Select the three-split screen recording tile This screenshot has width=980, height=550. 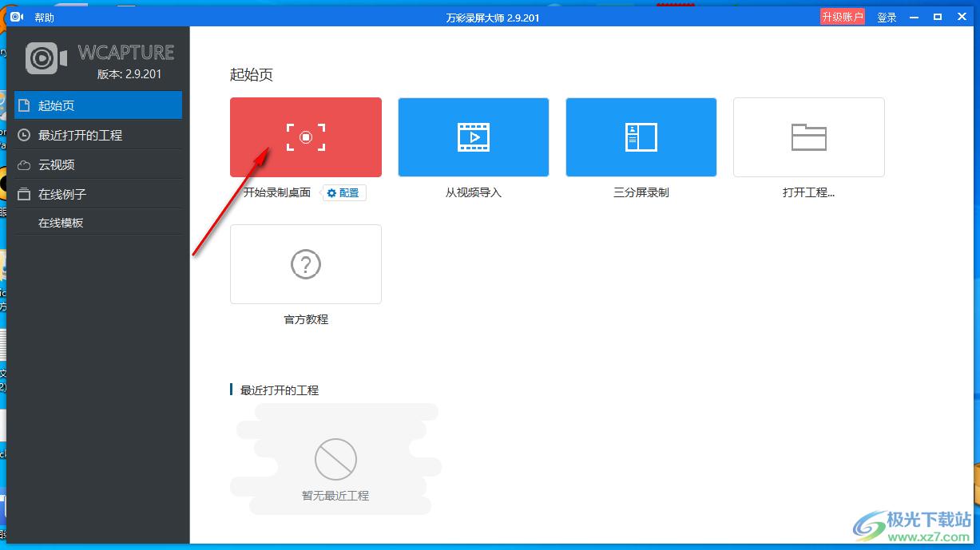[641, 137]
